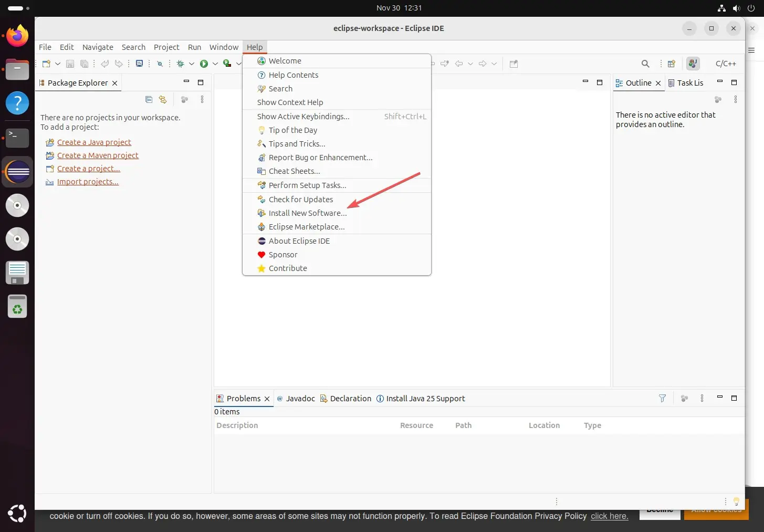Select About Eclipse IDE entry

[x=337, y=241]
